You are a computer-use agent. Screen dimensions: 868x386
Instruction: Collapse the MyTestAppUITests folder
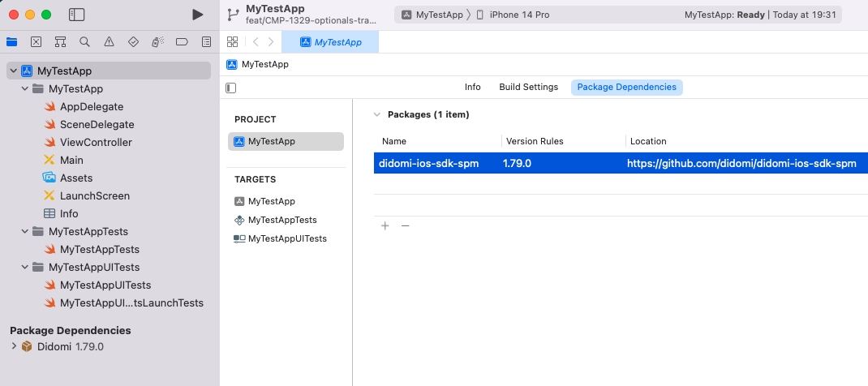coord(25,268)
